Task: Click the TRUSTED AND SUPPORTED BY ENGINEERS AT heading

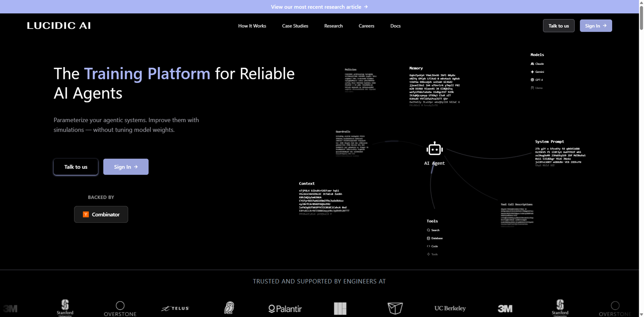Action: coord(319,281)
